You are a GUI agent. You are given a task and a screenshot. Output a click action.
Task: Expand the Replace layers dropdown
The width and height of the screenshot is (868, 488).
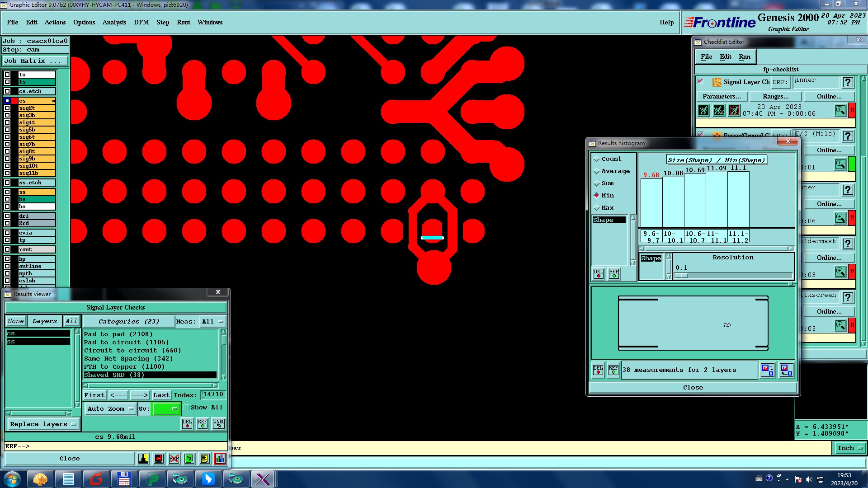43,424
